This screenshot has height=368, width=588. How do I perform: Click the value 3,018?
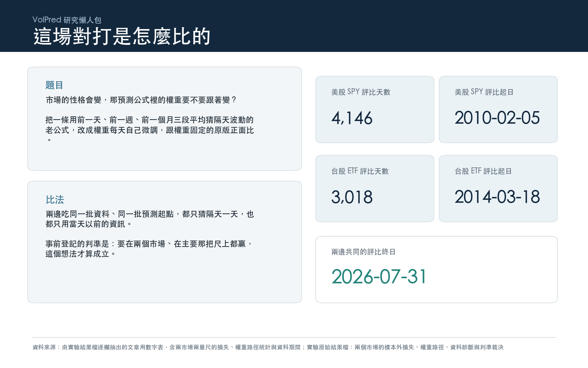(352, 197)
